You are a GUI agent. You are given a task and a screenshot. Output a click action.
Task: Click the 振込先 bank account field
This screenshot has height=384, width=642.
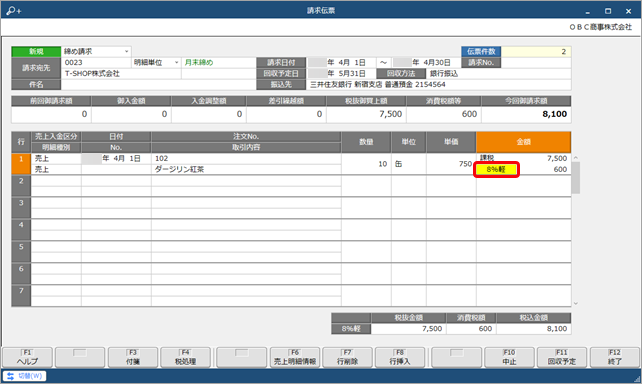pos(439,85)
